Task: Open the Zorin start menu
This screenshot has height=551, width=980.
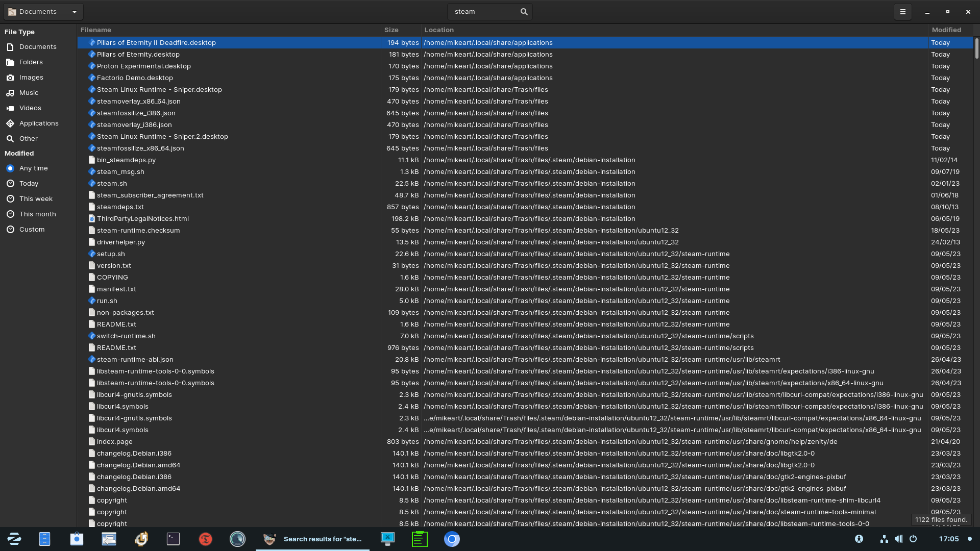Action: click(x=14, y=539)
